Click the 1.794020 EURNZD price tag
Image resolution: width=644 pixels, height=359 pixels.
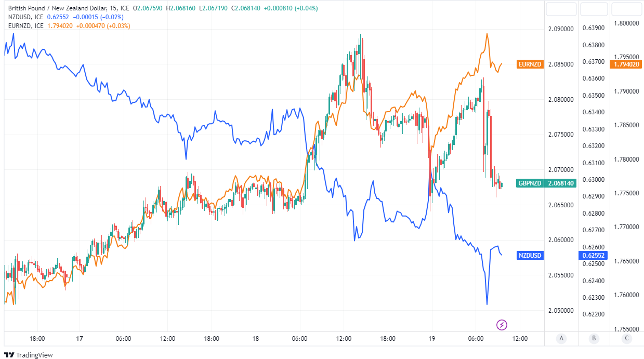(626, 64)
